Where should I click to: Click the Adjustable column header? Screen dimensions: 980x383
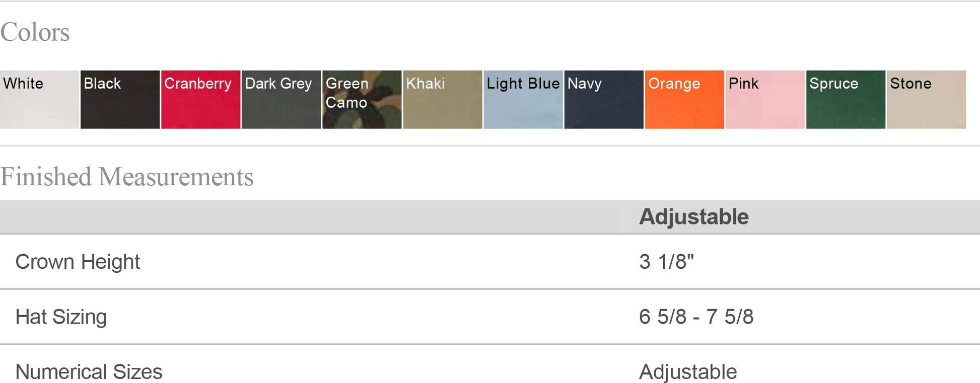coord(693,217)
